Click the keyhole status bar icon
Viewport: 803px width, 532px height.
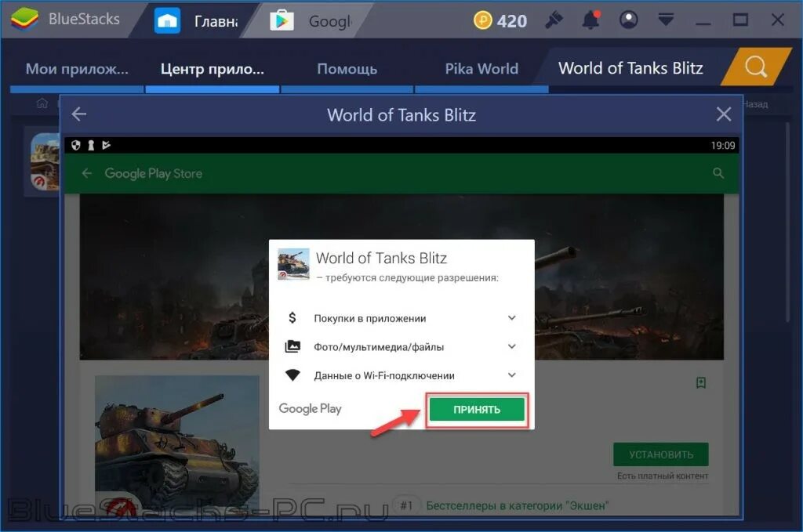pos(91,145)
